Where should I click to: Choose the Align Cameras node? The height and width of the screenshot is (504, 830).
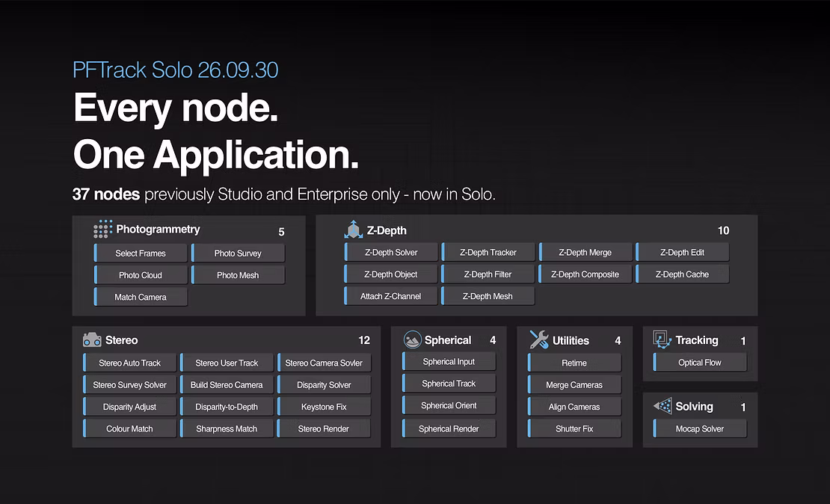click(x=574, y=407)
